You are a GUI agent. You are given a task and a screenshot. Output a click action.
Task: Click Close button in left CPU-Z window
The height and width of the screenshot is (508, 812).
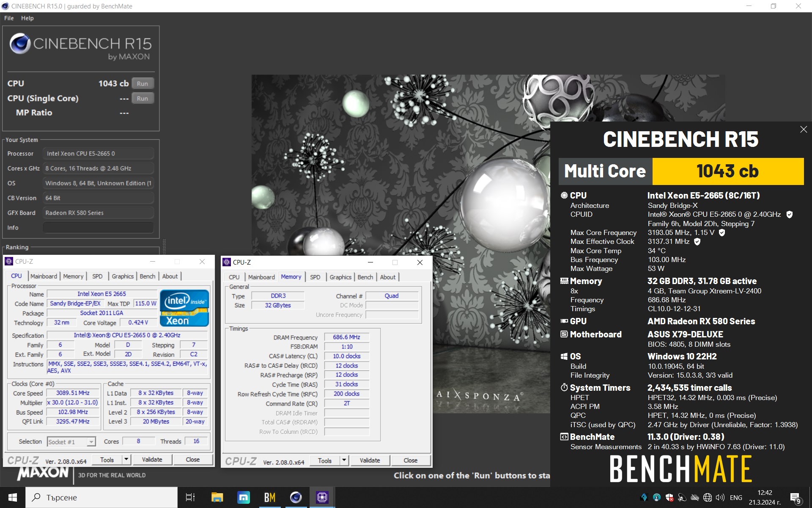point(193,459)
